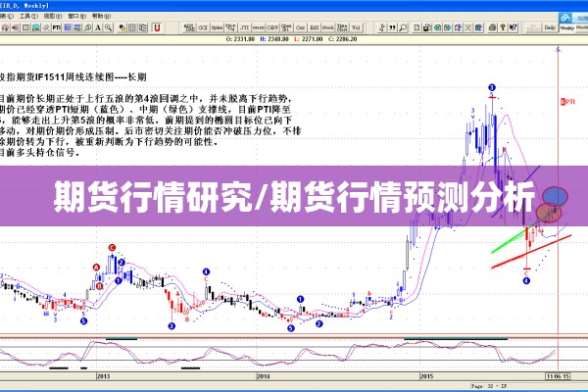Click the blue ellipse target on chart
The width and height of the screenshot is (588, 392).
point(555,196)
